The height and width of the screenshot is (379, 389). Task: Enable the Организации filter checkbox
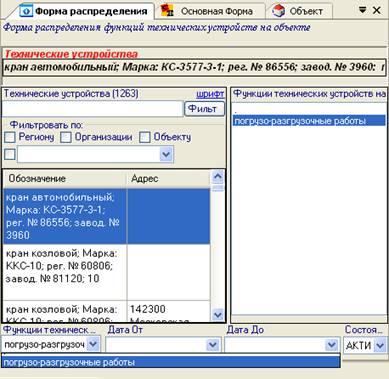65,137
